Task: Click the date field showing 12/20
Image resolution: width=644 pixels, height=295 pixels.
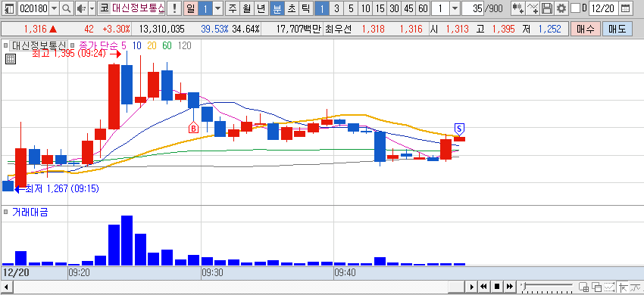Action: coord(604,8)
